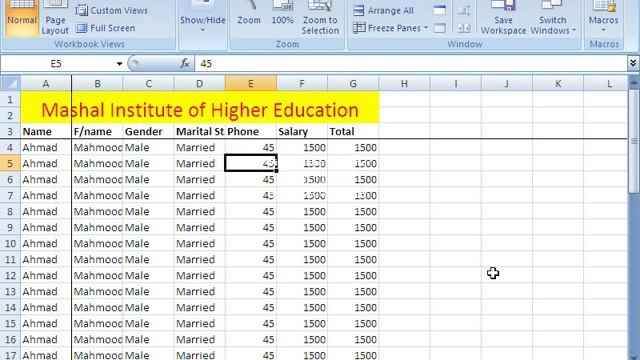This screenshot has height=360, width=640.
Task: Select column J header
Action: point(507,84)
